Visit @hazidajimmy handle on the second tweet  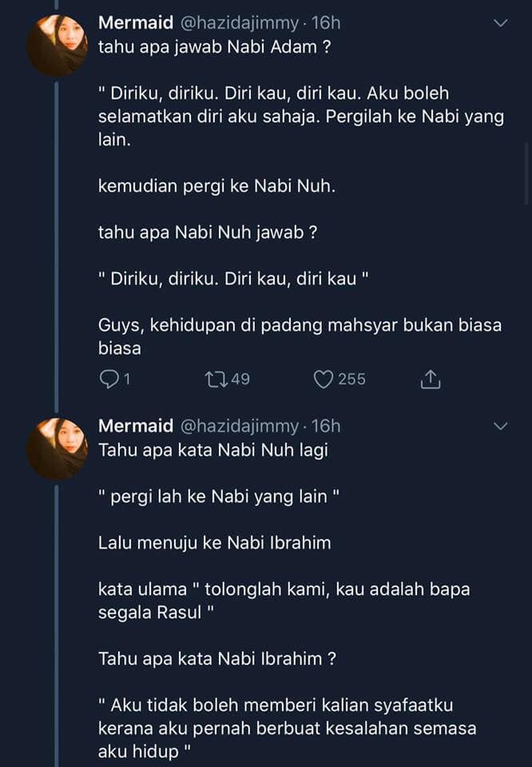pyautogui.click(x=240, y=427)
